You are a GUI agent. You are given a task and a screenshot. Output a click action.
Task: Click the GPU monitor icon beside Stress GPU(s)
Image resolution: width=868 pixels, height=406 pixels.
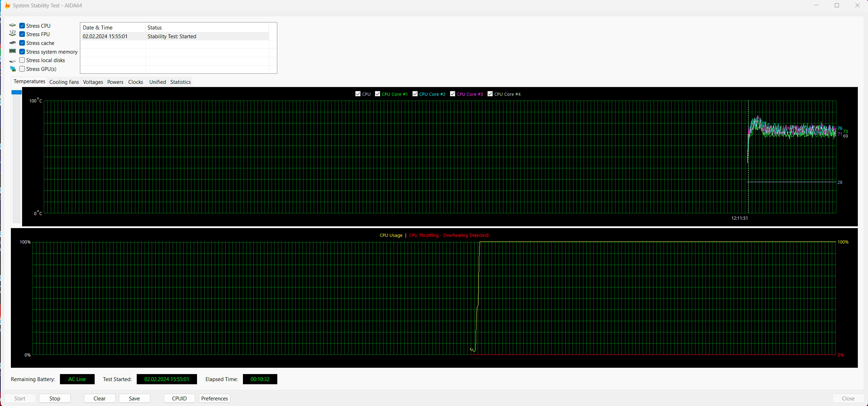[13, 69]
